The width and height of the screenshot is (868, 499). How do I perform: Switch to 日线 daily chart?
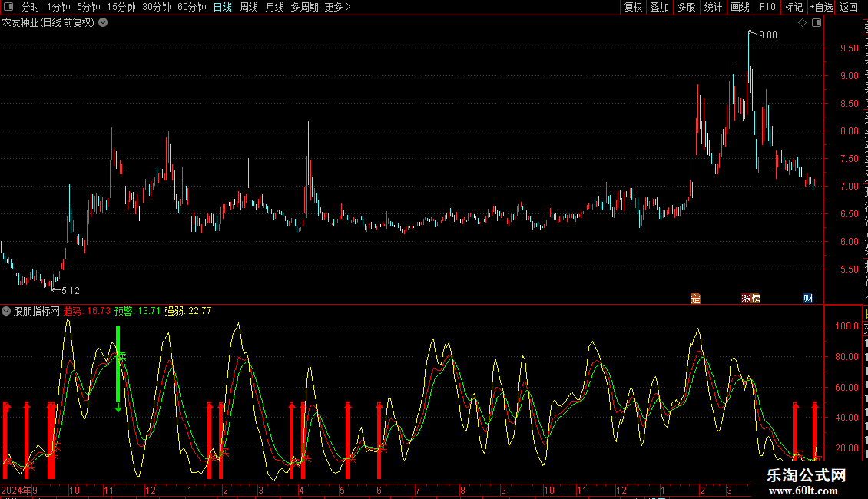point(223,7)
